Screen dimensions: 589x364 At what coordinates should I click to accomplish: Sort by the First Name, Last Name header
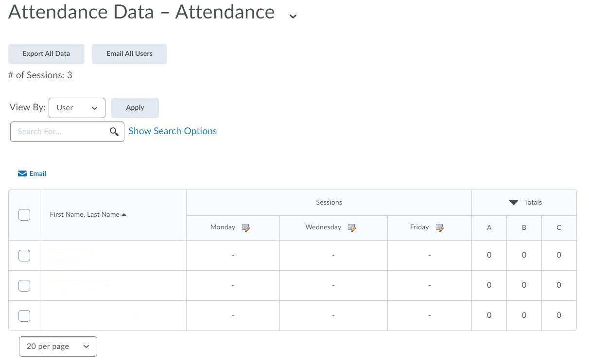(84, 215)
